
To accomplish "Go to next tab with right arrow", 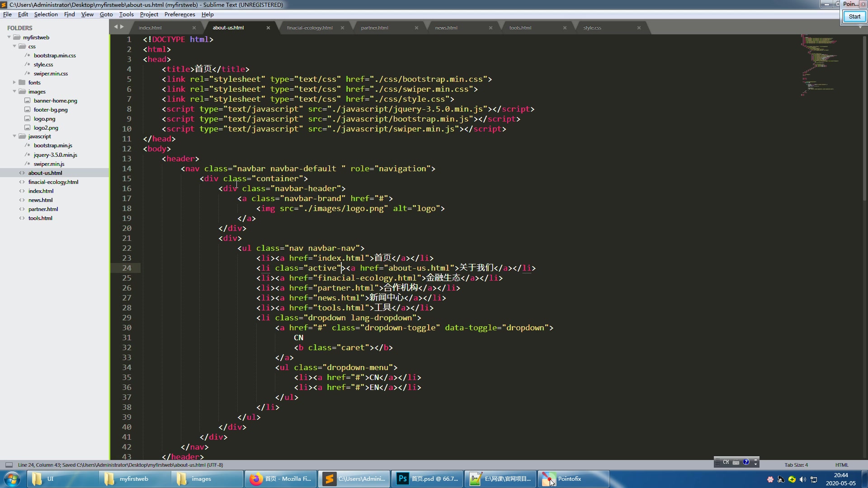I will [122, 27].
